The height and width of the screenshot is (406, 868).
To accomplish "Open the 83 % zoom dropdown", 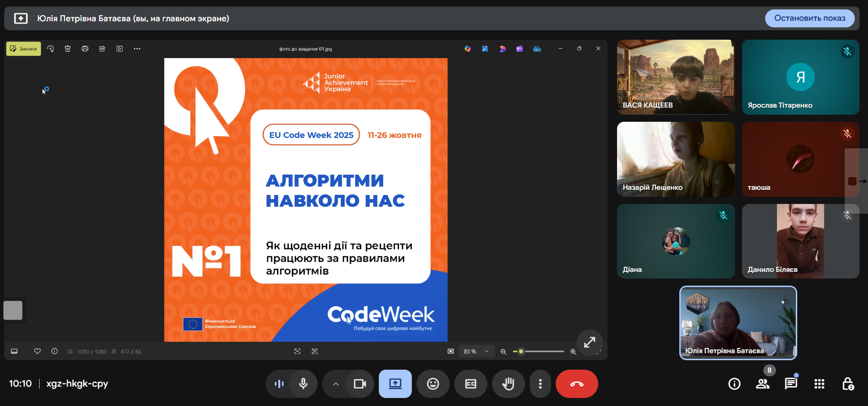I will click(476, 351).
